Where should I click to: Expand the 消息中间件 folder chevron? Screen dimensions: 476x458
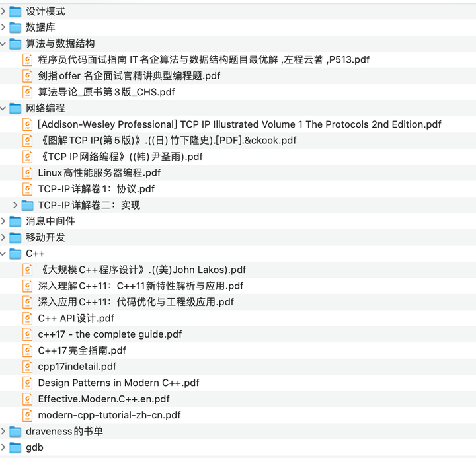tap(3, 221)
